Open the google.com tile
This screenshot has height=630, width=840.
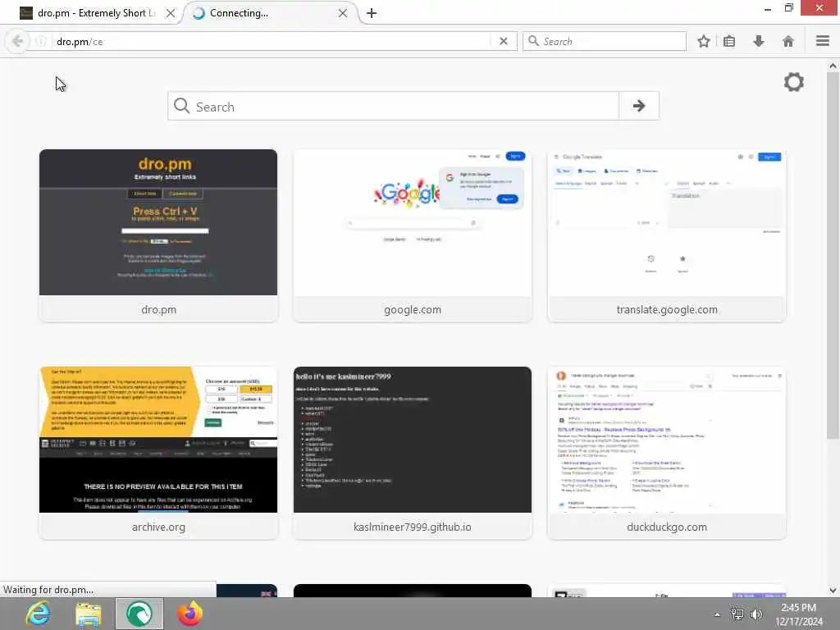[413, 235]
